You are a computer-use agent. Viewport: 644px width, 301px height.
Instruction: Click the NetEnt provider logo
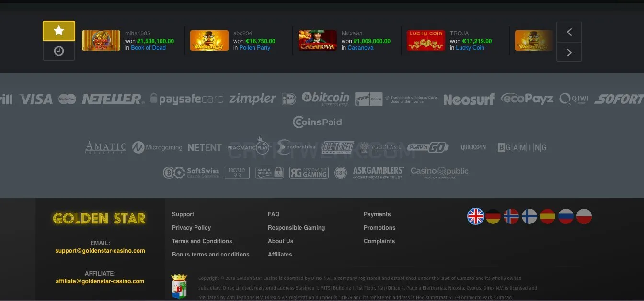[205, 147]
